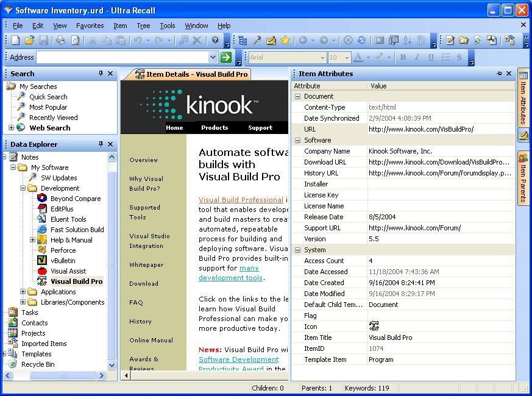Click the Open file folder icon

tap(29, 40)
